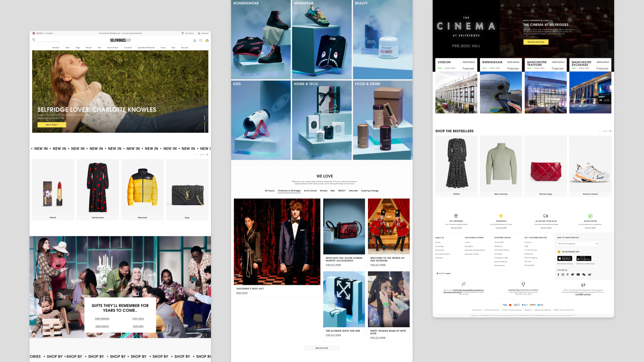Click the Google Play download badge

click(x=584, y=258)
